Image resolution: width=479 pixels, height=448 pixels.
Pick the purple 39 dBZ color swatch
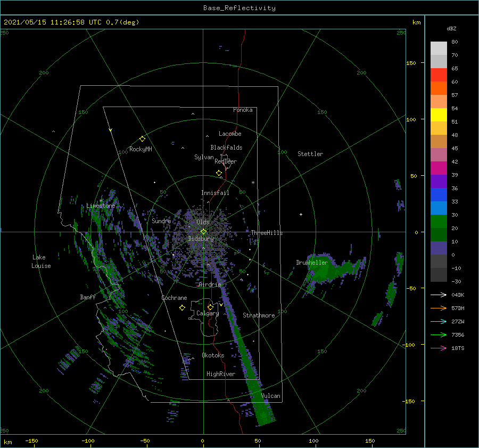coord(439,181)
